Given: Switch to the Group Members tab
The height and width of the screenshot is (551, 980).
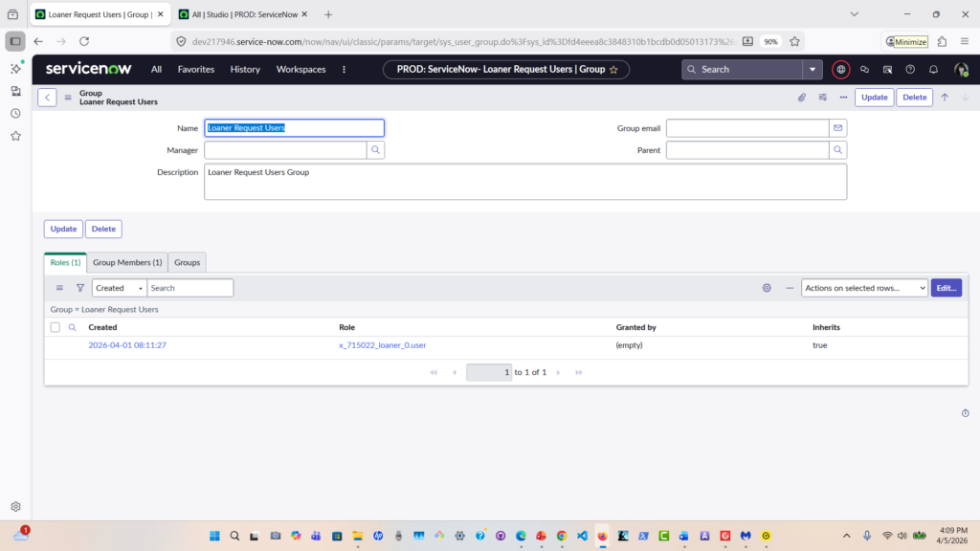Looking at the screenshot, I should point(127,262).
